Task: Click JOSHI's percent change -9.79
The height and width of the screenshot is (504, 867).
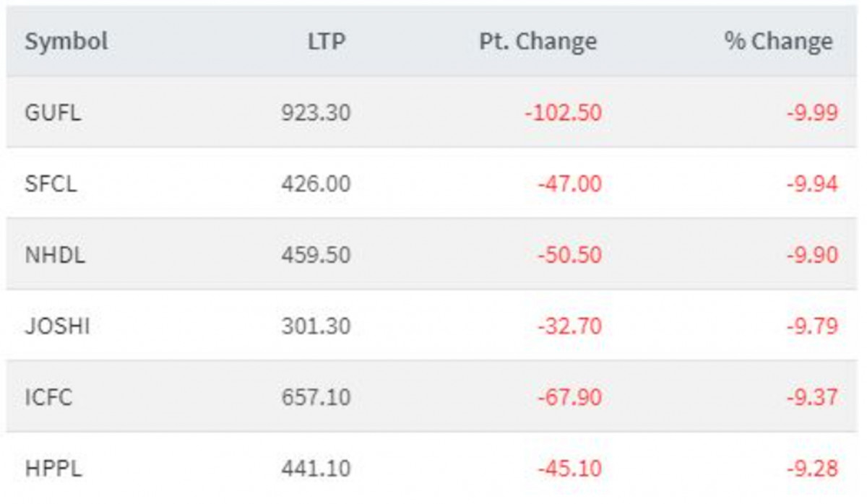Action: tap(812, 326)
